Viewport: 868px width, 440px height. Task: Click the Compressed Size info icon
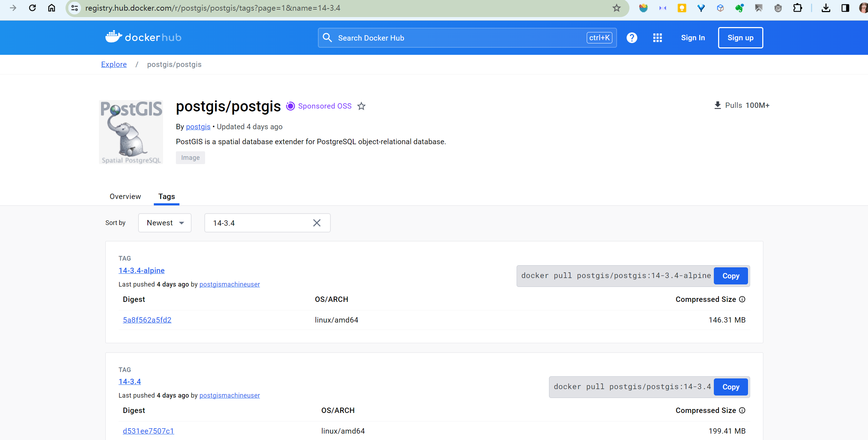point(742,299)
